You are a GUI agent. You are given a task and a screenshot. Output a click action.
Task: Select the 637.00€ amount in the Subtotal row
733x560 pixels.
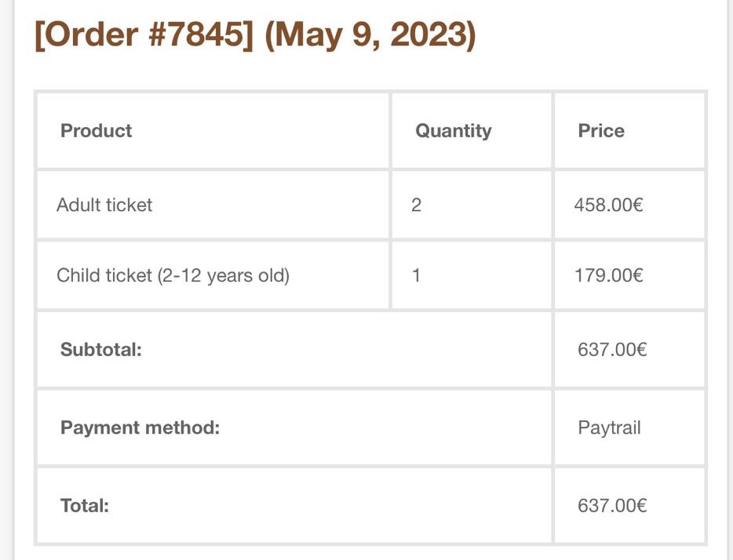coord(612,349)
